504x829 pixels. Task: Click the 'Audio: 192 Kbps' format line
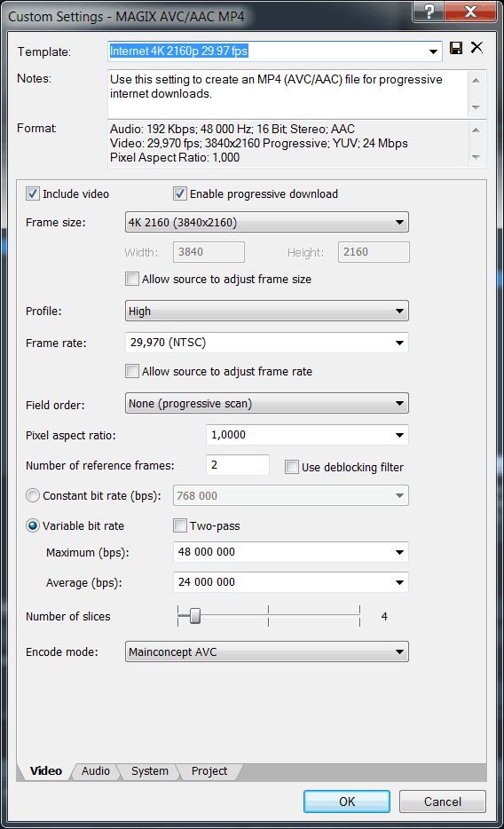[x=232, y=129]
